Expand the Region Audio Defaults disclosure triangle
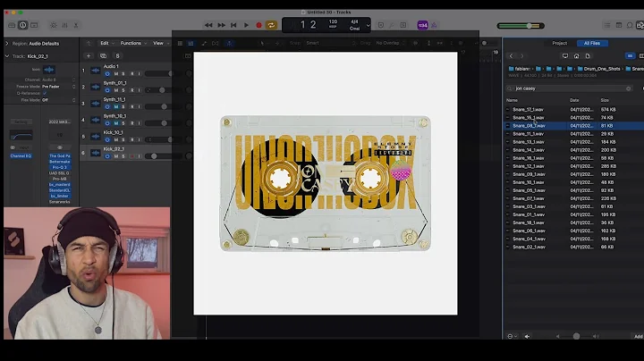The image size is (644, 361). pos(6,44)
